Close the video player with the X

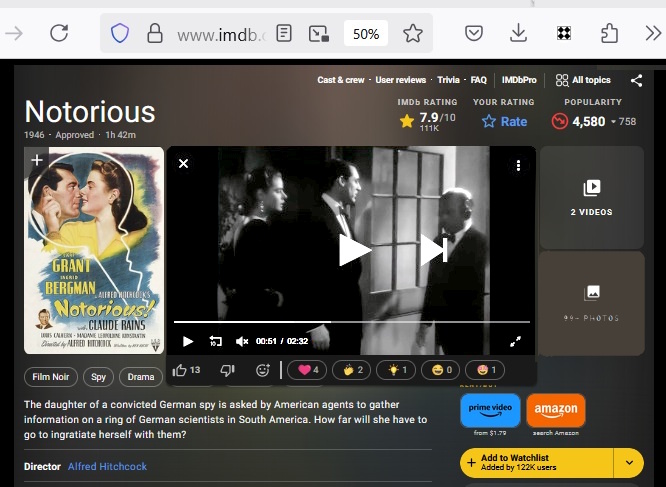(x=184, y=163)
